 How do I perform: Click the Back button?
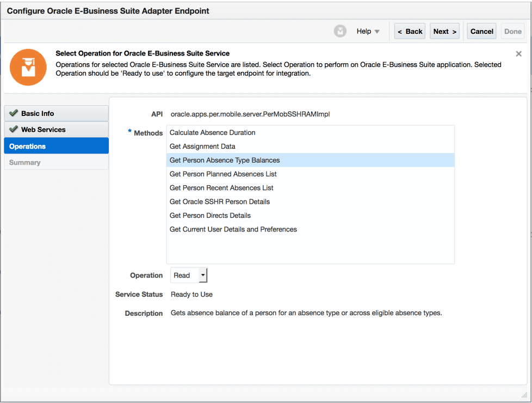click(x=410, y=31)
